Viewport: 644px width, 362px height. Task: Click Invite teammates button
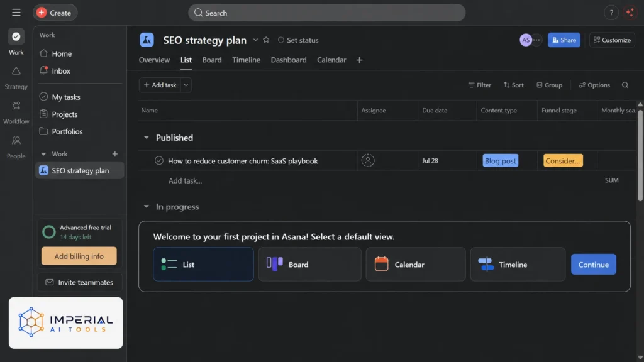point(80,282)
